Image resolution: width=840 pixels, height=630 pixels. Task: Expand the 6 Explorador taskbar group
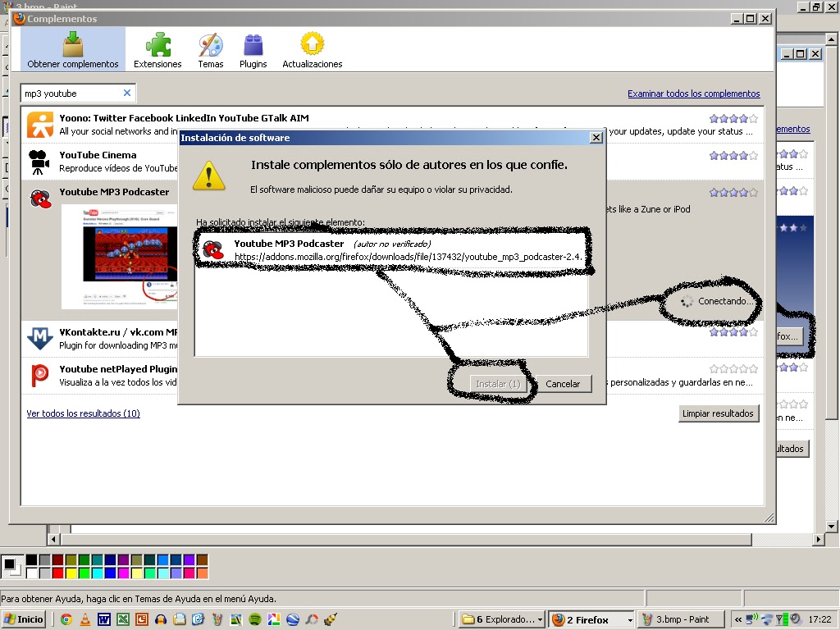click(x=502, y=619)
